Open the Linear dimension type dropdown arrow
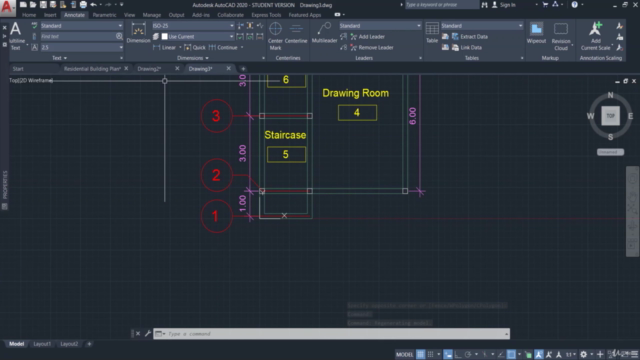This screenshot has width=640, height=360. [x=180, y=47]
